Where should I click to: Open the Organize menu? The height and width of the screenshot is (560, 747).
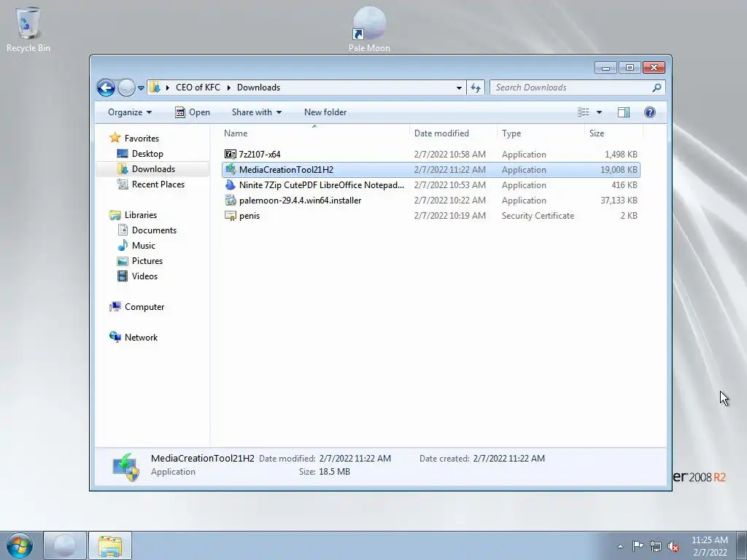130,112
